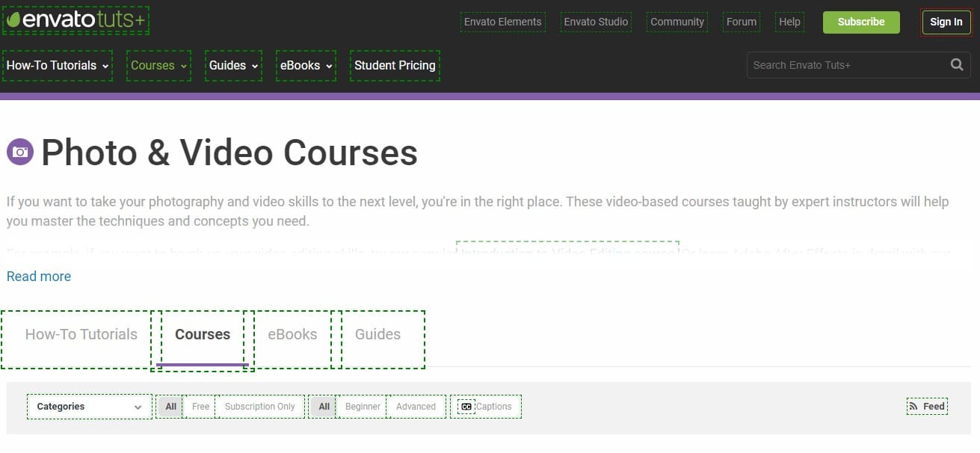Click the search magnifier icon
The width and height of the screenshot is (980, 453).
[x=957, y=65]
